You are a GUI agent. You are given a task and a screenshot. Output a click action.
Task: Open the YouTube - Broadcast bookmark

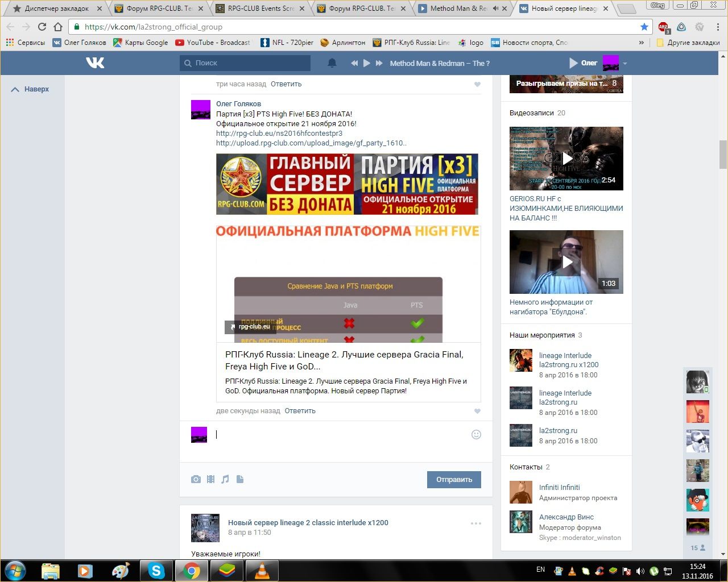coord(213,43)
